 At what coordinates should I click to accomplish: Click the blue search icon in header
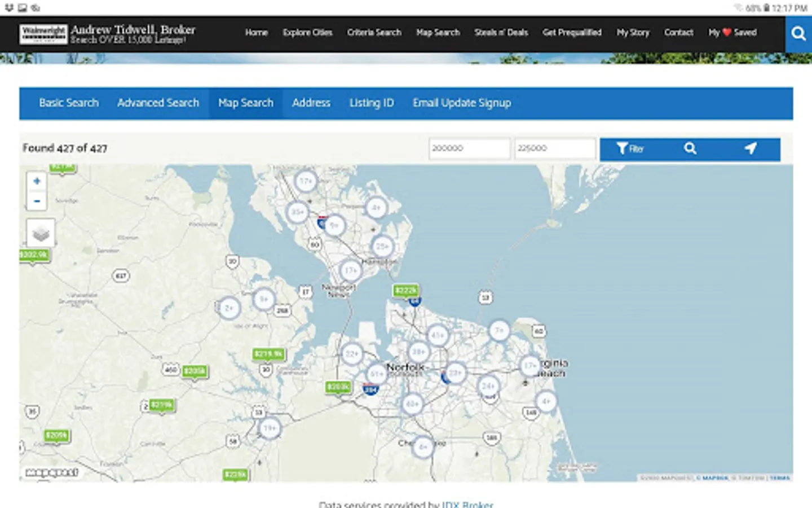798,34
